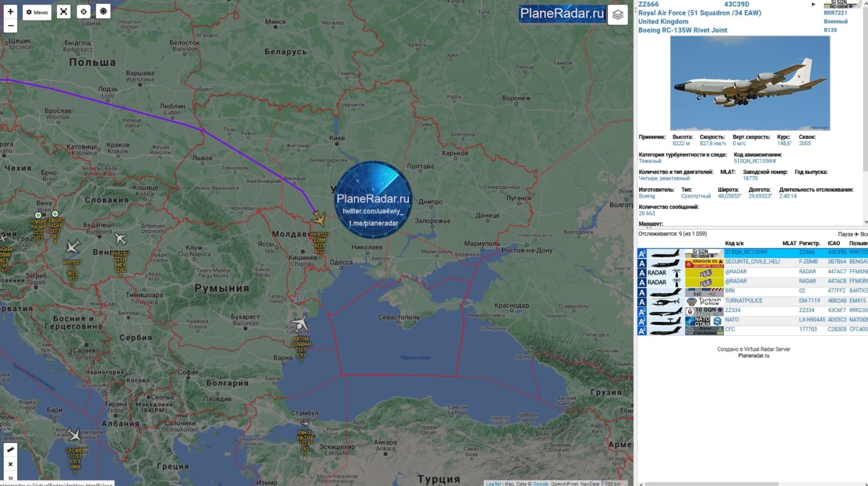Click the Dragon XX Securite Civile flag
The width and height of the screenshot is (868, 486).
[704, 263]
